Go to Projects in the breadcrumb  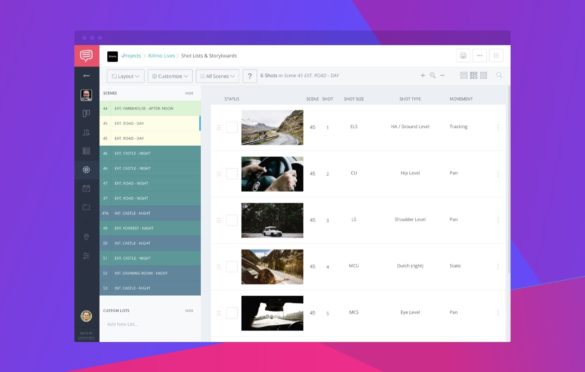131,56
